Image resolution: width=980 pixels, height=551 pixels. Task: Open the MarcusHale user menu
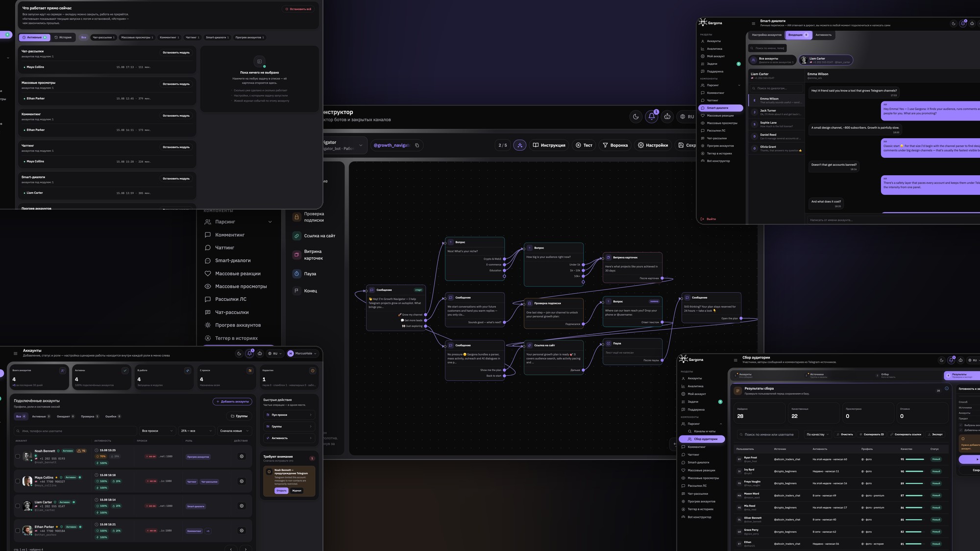click(x=302, y=353)
